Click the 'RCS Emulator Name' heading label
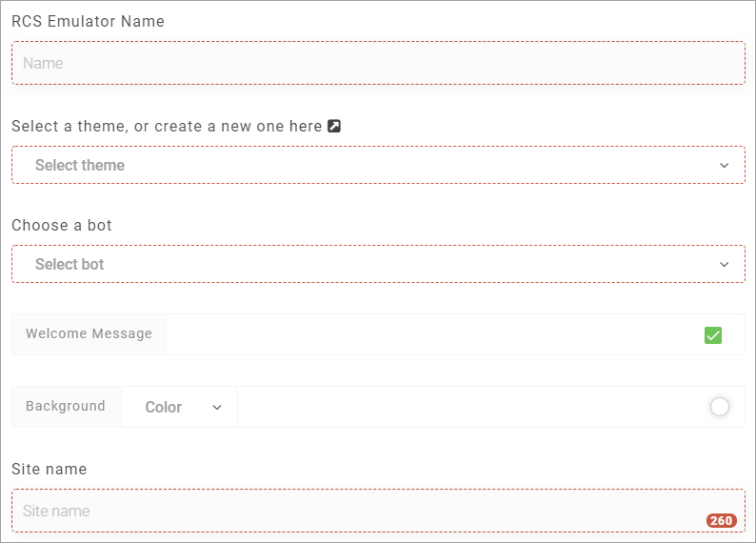 89,21
